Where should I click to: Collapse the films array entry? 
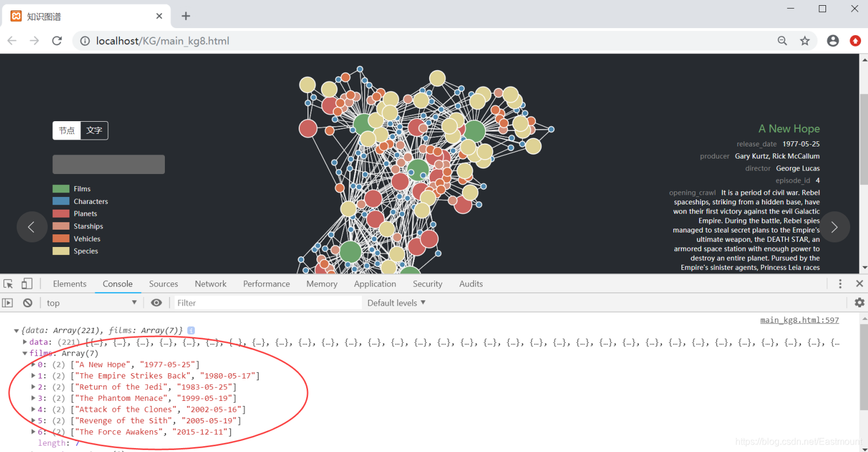click(25, 354)
